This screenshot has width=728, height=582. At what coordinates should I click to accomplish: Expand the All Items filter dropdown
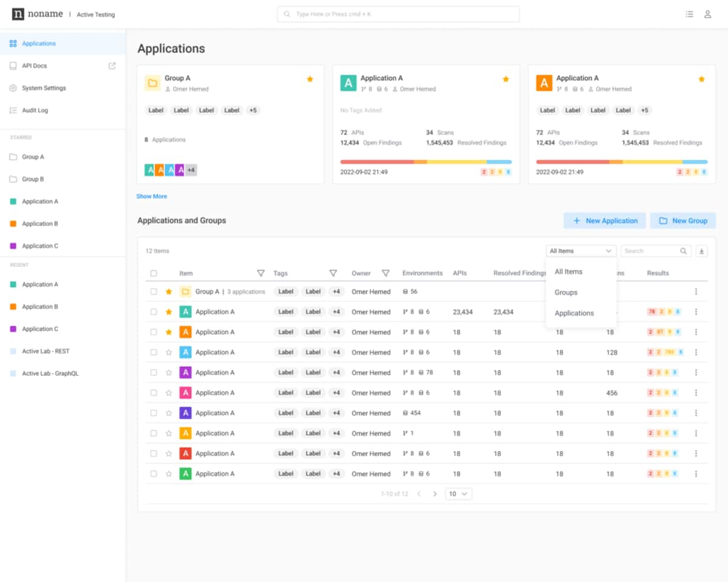point(581,251)
